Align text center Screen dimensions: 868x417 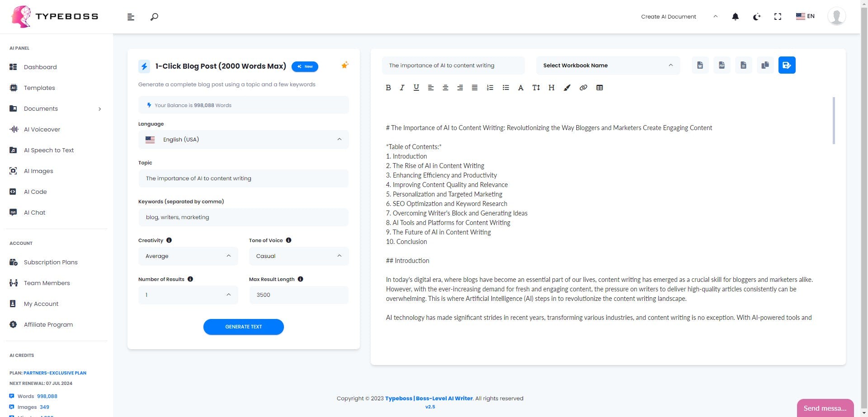point(445,88)
